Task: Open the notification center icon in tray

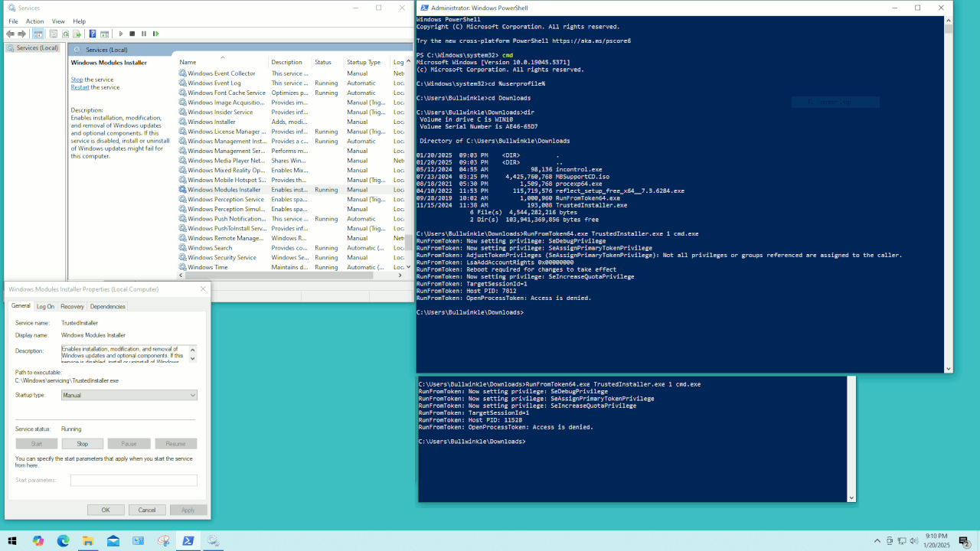Action: pos(964,541)
